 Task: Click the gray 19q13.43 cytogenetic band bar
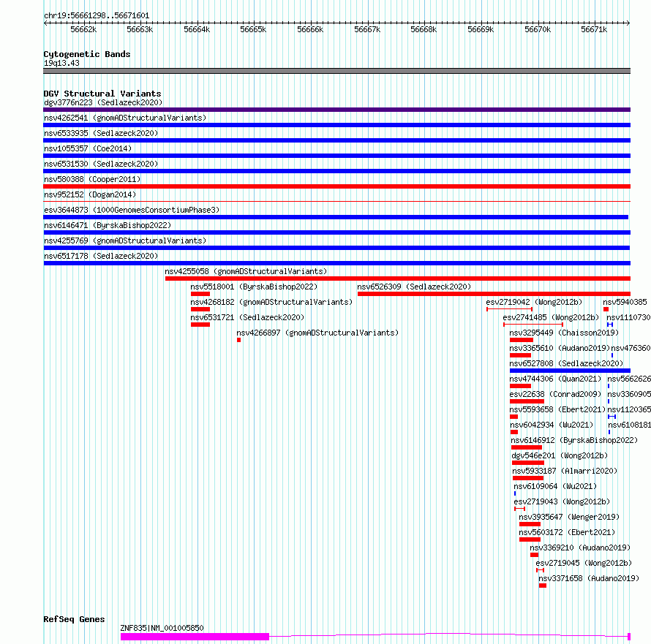[336, 71]
